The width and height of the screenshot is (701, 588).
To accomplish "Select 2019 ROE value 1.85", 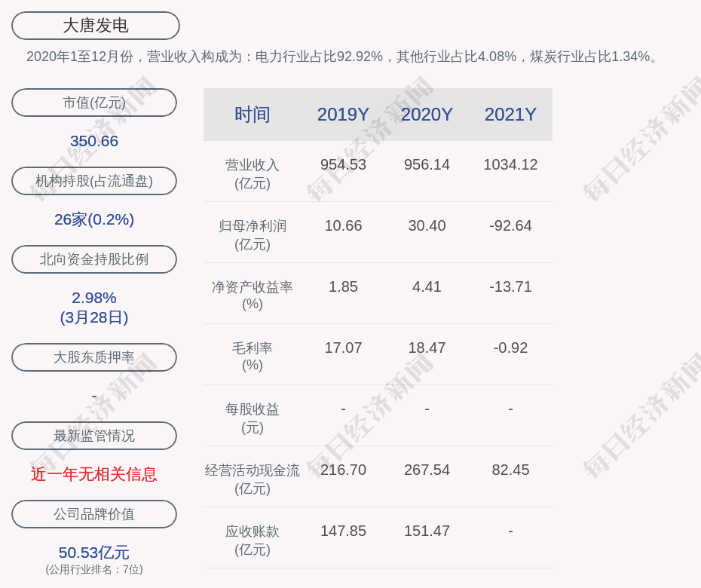I will [x=343, y=286].
